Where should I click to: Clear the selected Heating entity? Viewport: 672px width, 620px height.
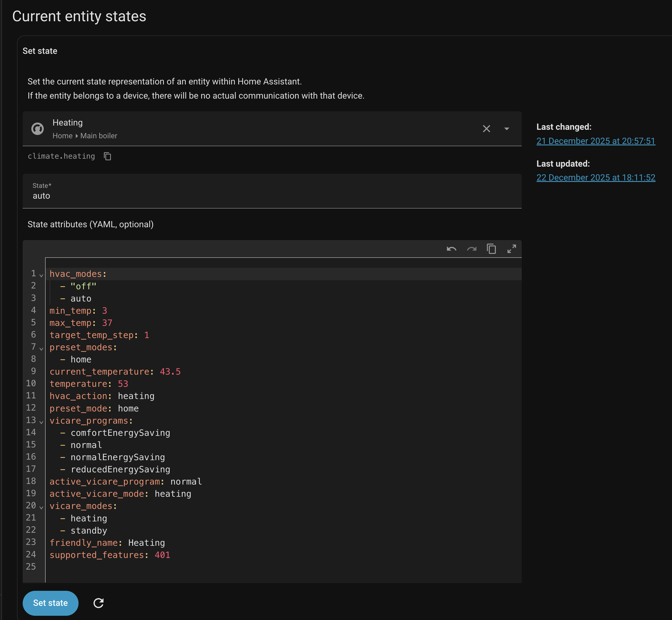tap(486, 129)
